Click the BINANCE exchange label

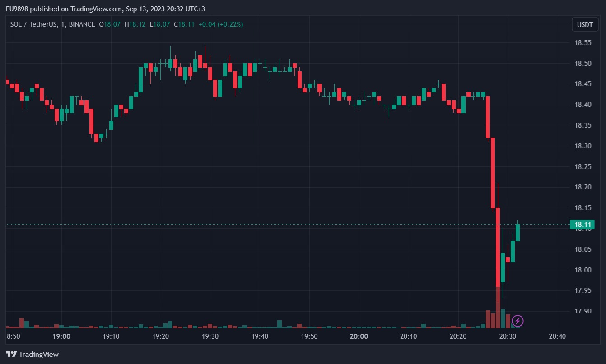click(x=82, y=24)
